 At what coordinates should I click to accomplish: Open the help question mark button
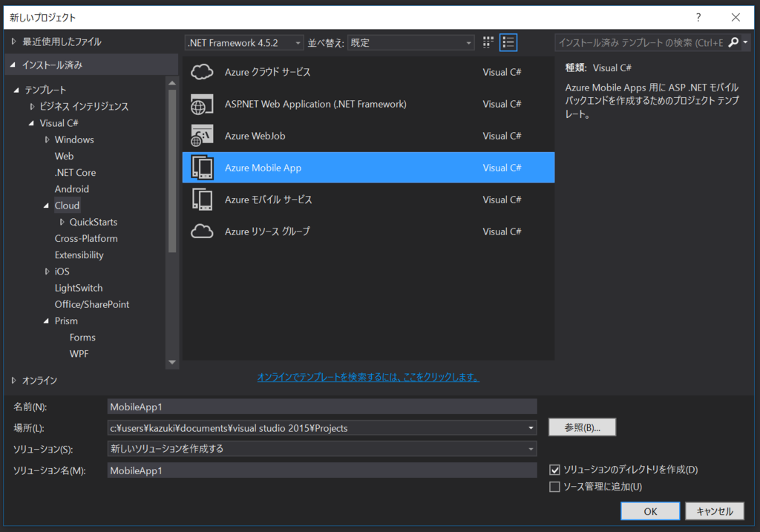[698, 18]
